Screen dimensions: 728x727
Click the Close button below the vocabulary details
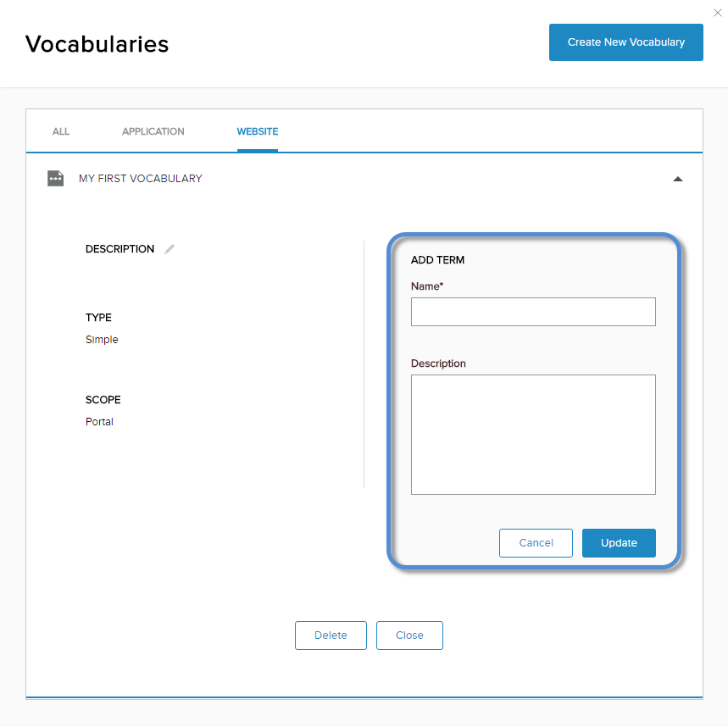[409, 635]
